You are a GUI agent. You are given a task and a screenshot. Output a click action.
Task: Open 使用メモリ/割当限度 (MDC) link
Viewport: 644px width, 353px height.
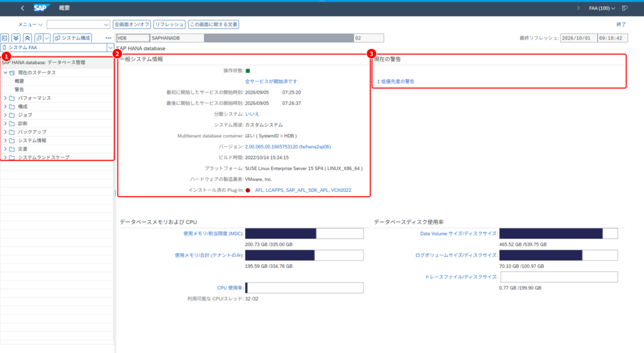coord(213,233)
